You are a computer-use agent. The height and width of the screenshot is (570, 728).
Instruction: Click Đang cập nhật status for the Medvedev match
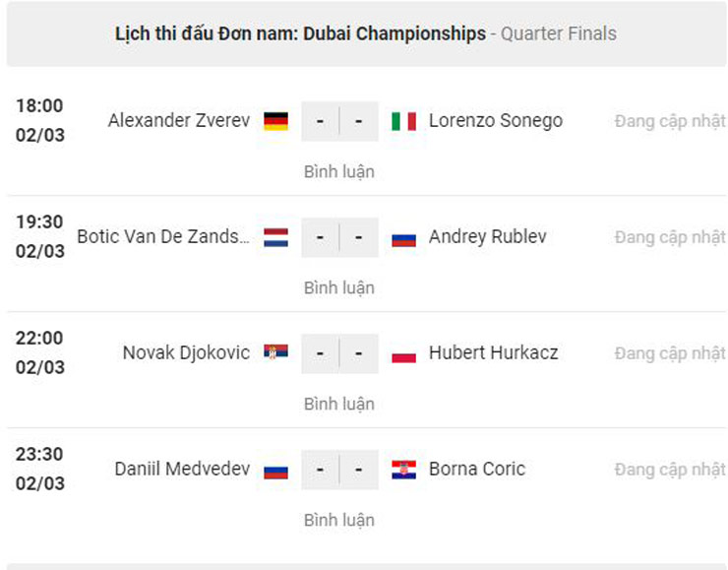[x=670, y=470]
